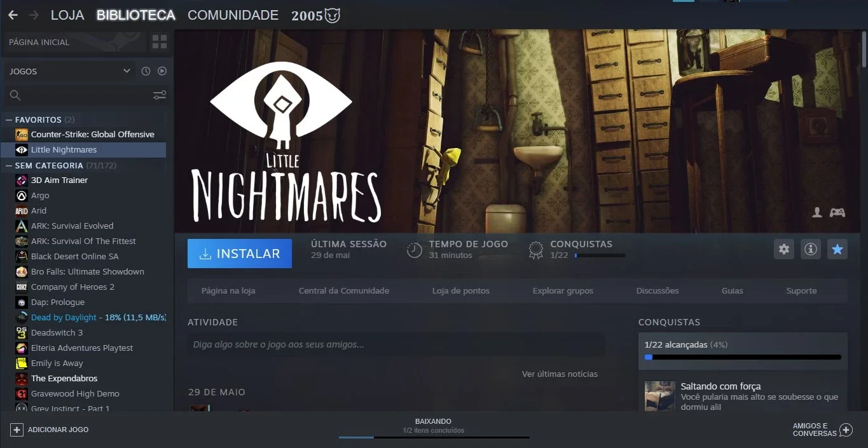The image size is (868, 448).
Task: Open Central da Comunidade tab
Action: pyautogui.click(x=344, y=291)
